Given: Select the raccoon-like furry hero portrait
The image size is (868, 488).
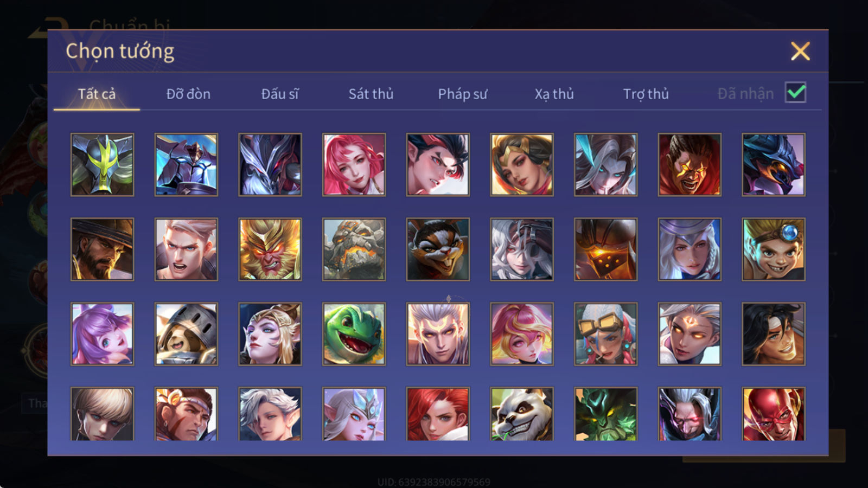Looking at the screenshot, I should point(438,249).
